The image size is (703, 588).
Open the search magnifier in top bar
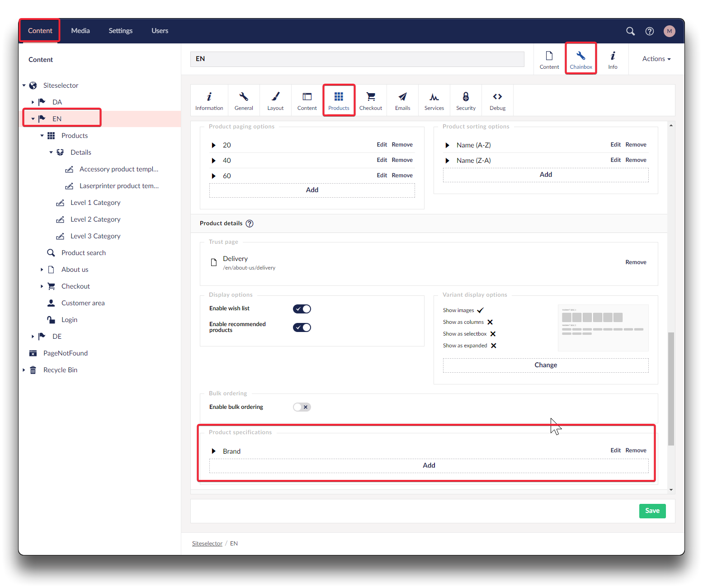click(x=630, y=31)
